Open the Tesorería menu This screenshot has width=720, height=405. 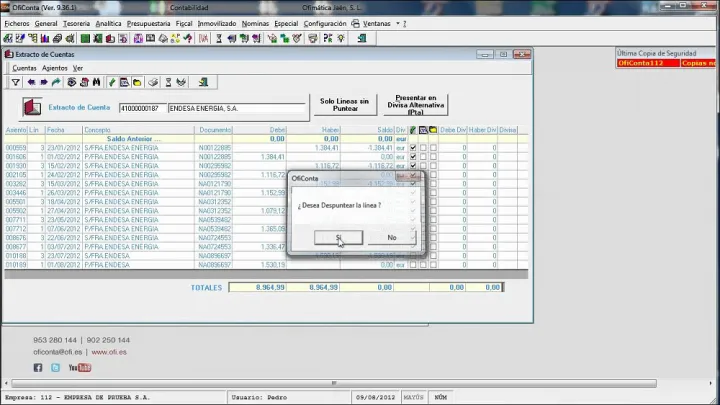click(x=77, y=22)
